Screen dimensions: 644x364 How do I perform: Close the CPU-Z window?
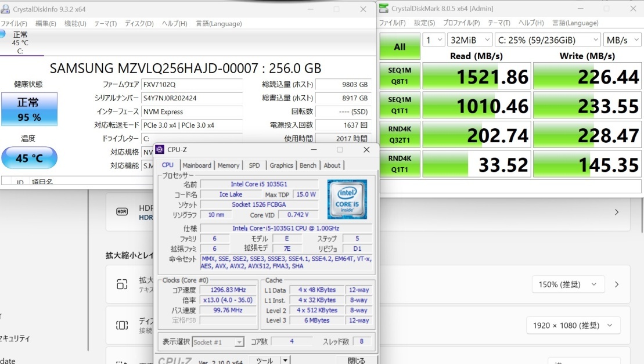click(366, 150)
